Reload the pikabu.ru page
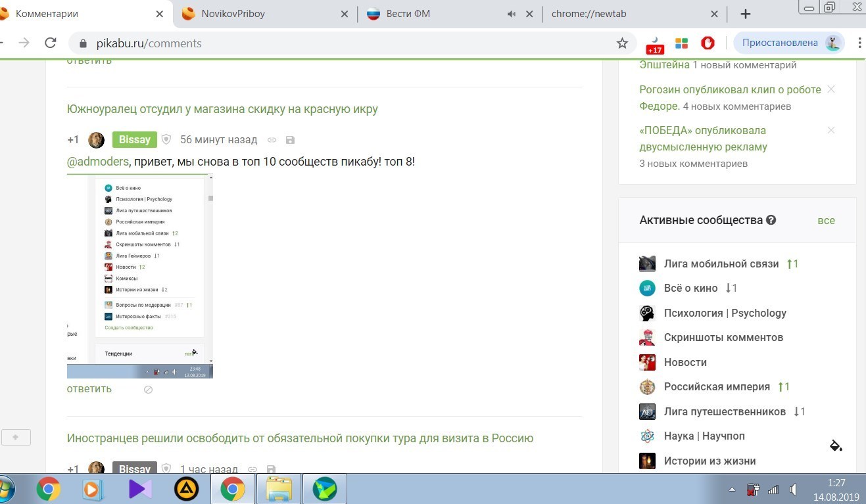The image size is (866, 504). 50,43
